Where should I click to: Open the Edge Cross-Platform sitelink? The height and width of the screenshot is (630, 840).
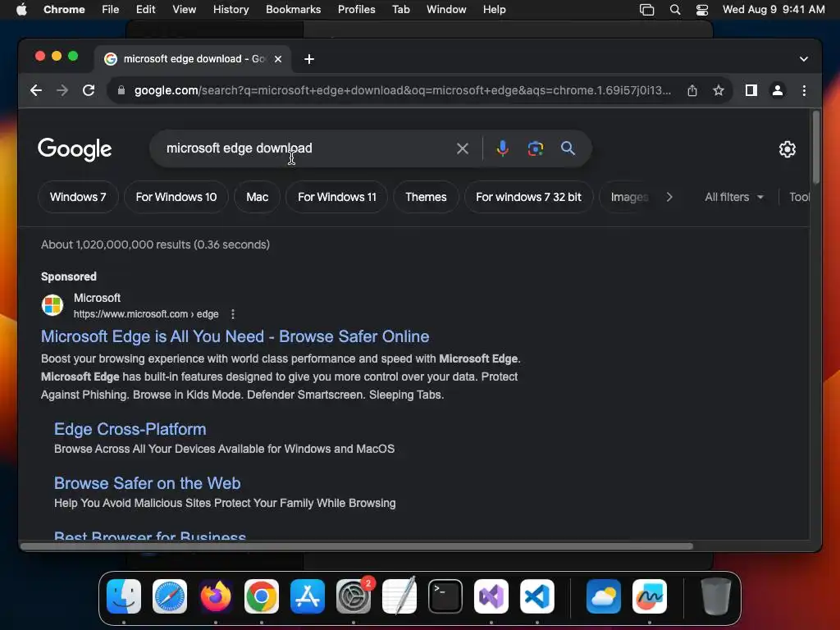(130, 429)
